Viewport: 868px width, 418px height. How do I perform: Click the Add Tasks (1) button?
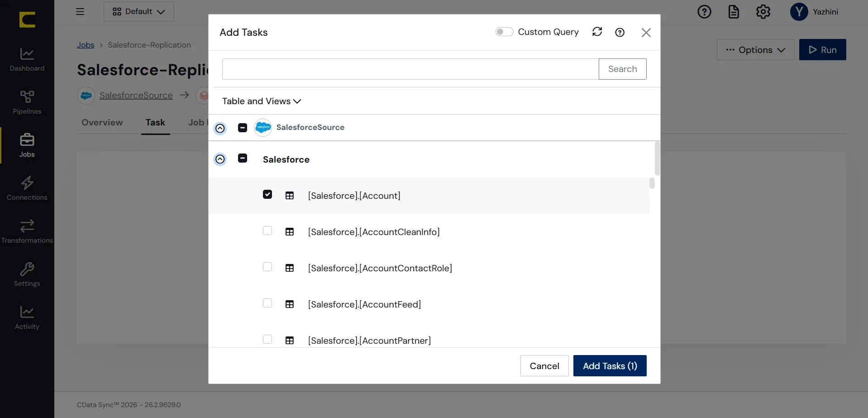(610, 366)
